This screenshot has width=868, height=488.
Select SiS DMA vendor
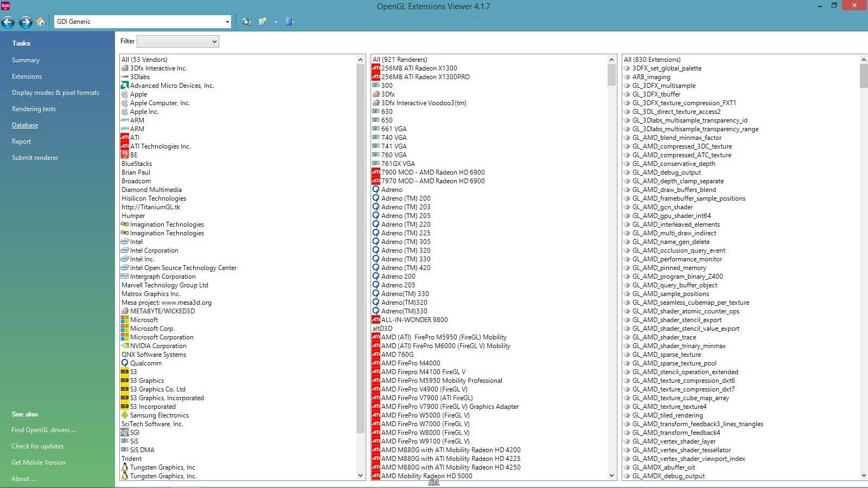click(x=138, y=450)
